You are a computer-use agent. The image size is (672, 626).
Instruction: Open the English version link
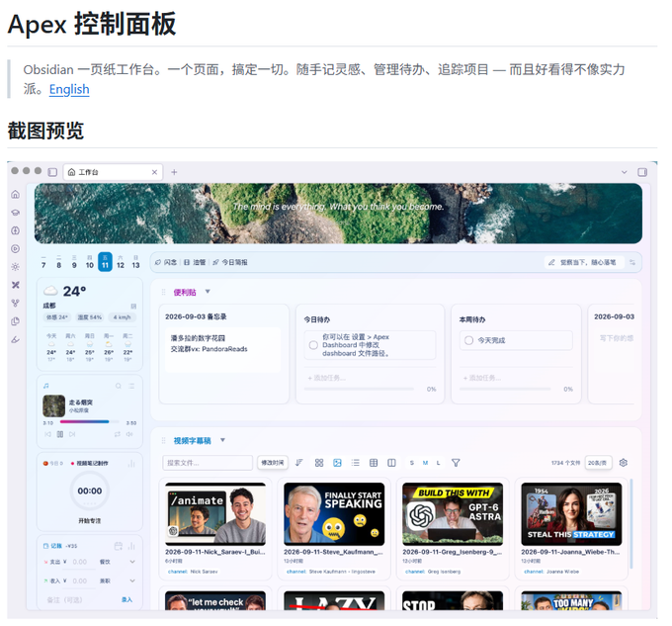pos(69,89)
